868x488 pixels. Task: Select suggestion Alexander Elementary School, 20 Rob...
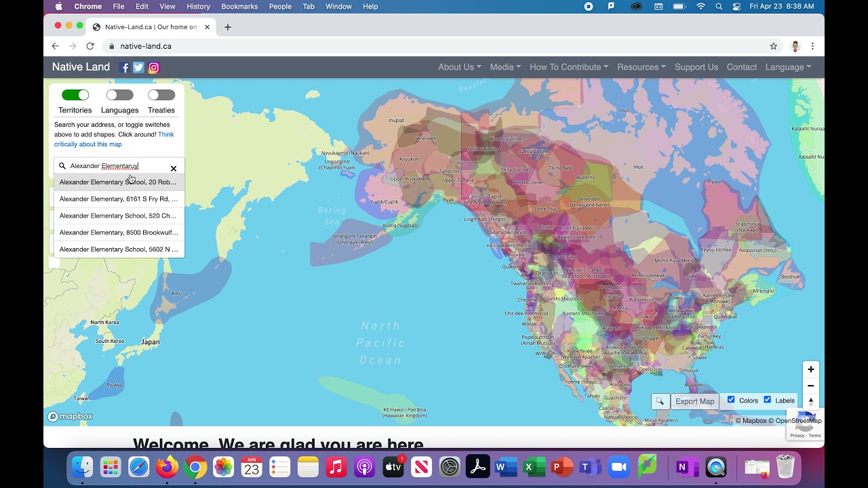click(x=119, y=182)
